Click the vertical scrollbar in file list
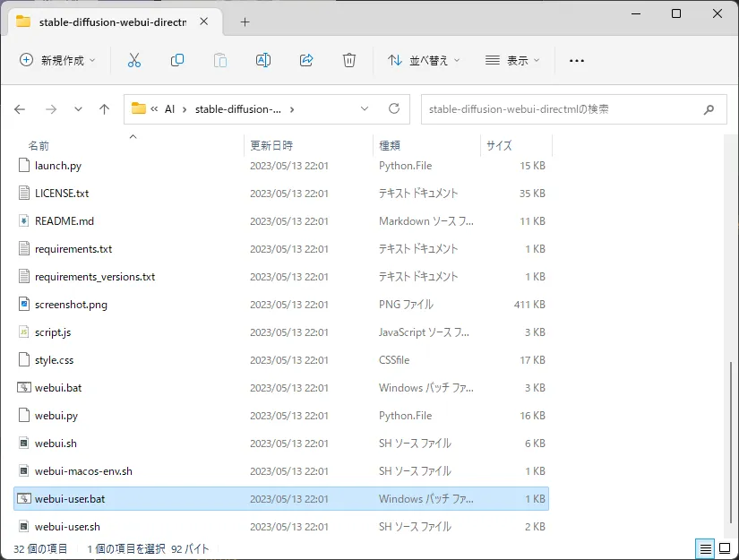 pyautogui.click(x=731, y=439)
